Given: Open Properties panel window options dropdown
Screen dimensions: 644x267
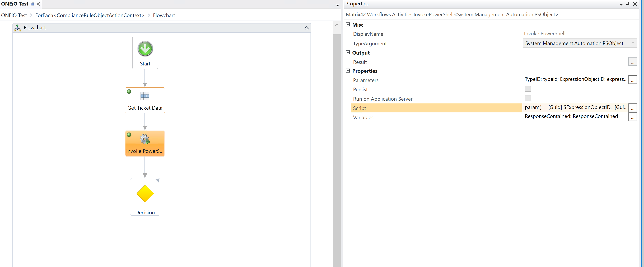Looking at the screenshot, I should 621,4.
